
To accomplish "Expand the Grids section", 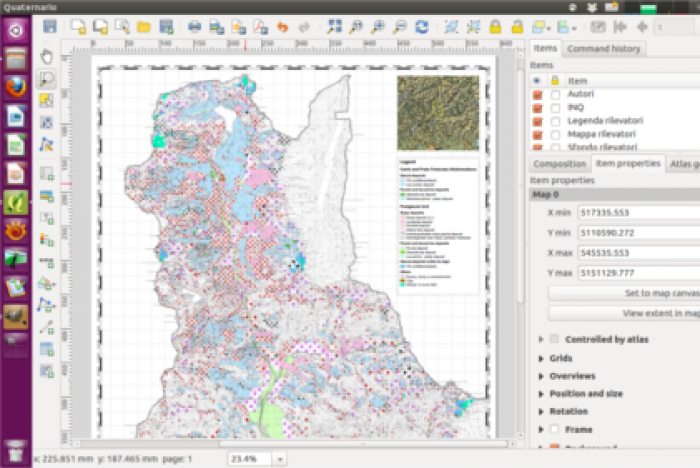I will coord(542,358).
